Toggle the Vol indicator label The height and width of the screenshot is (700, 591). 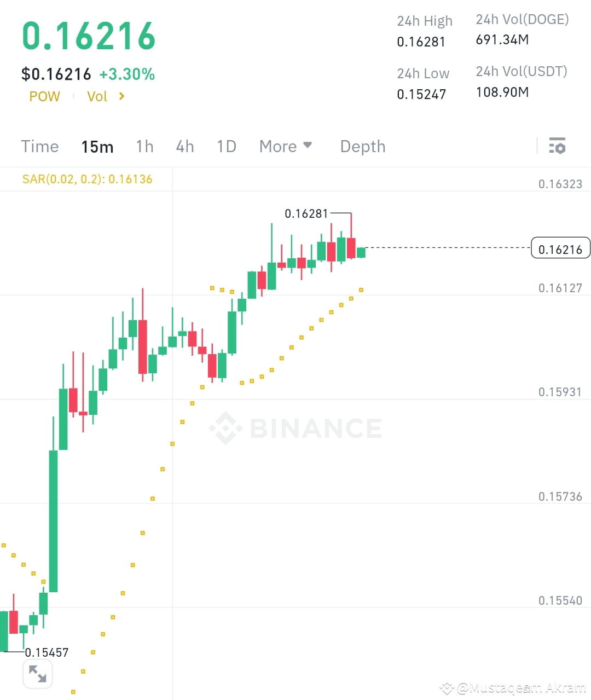point(97,96)
